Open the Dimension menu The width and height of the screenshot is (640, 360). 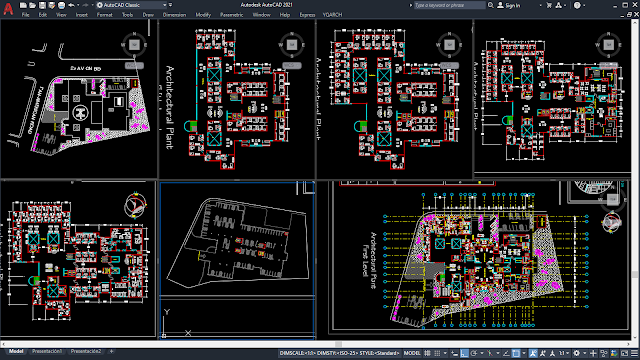174,15
